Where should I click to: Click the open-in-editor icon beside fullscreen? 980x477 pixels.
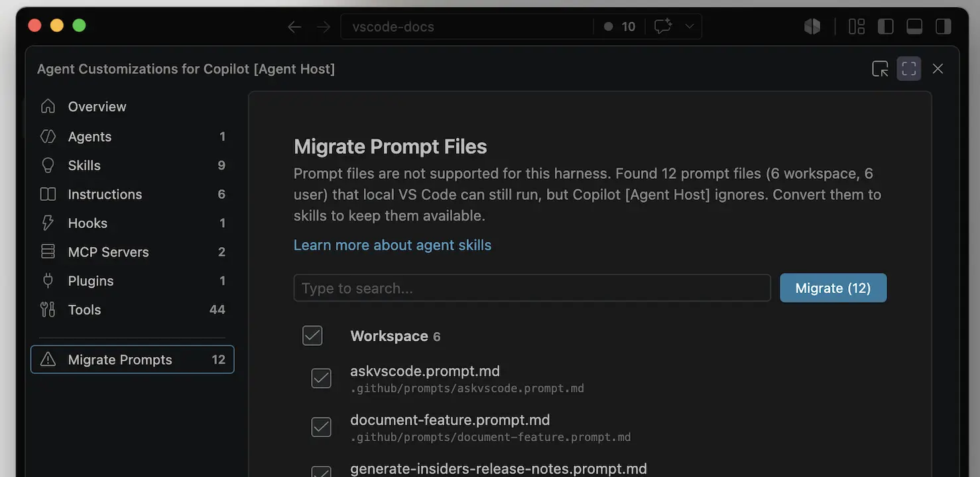(x=880, y=68)
